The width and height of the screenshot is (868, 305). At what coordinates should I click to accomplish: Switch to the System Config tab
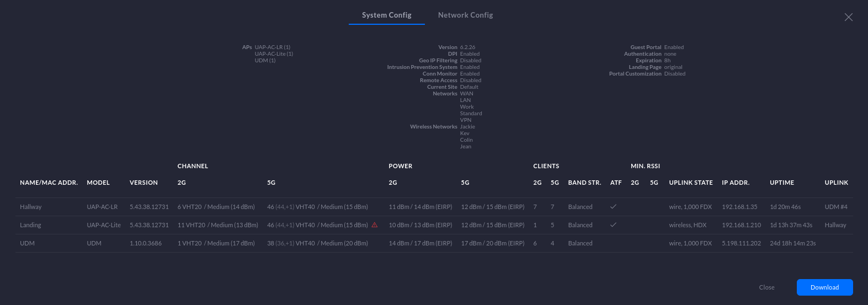tap(386, 15)
